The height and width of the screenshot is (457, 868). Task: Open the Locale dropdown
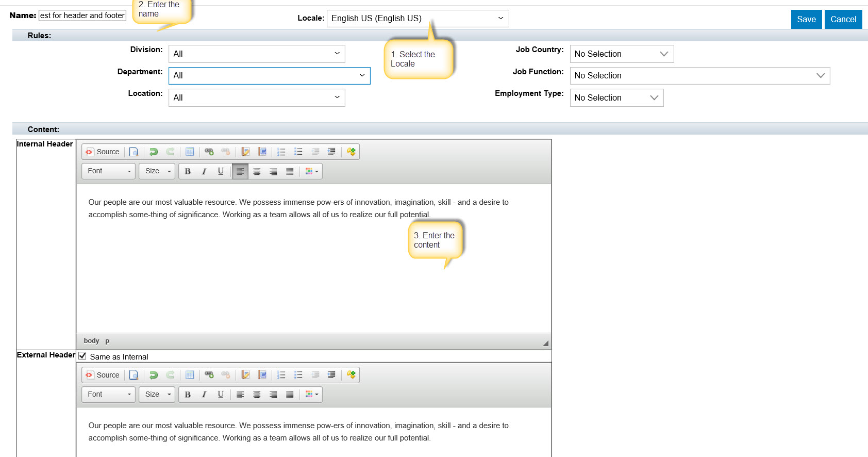(418, 19)
